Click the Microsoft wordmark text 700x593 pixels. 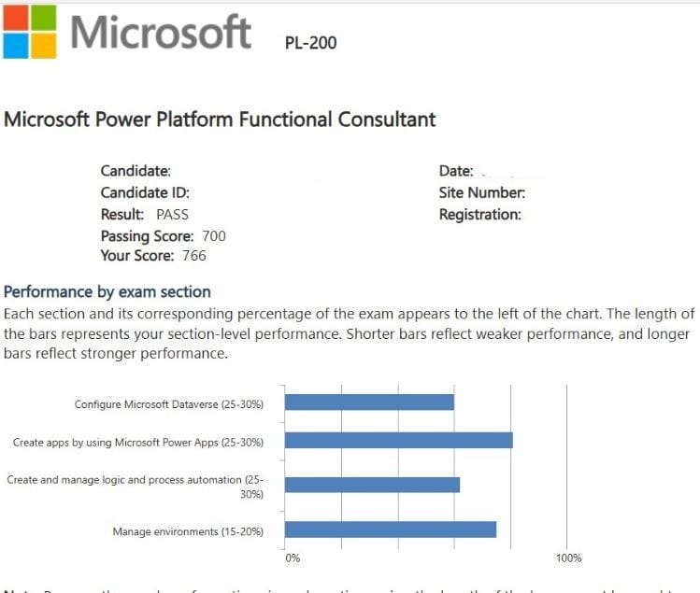[161, 32]
